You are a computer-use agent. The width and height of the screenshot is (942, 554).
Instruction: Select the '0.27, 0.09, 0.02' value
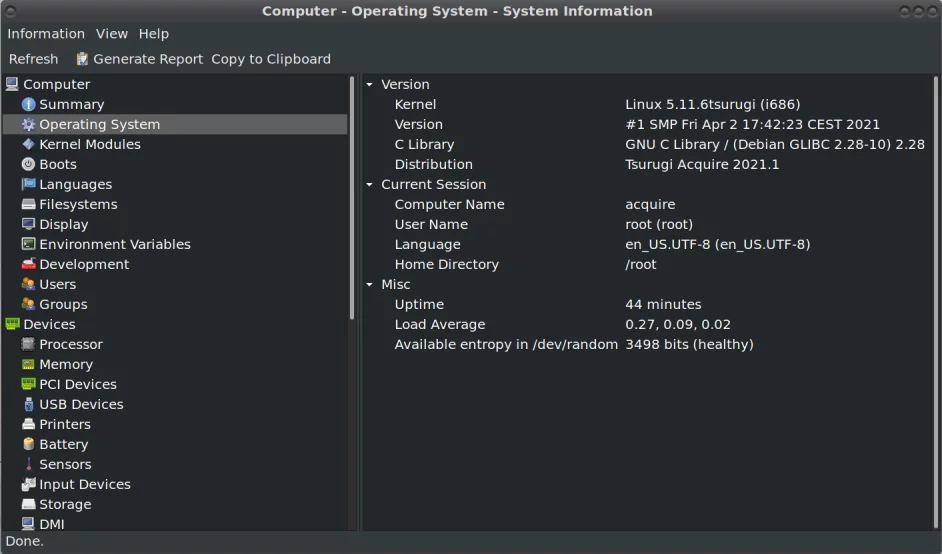pos(678,324)
